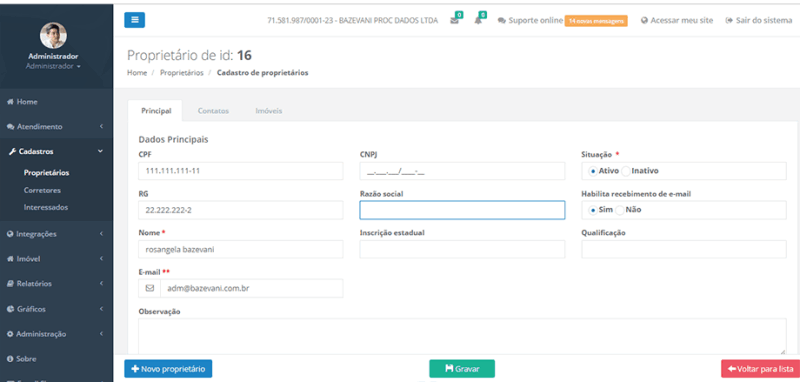Open Proprietários in the sidebar submenu
The width and height of the screenshot is (800, 382).
46,173
